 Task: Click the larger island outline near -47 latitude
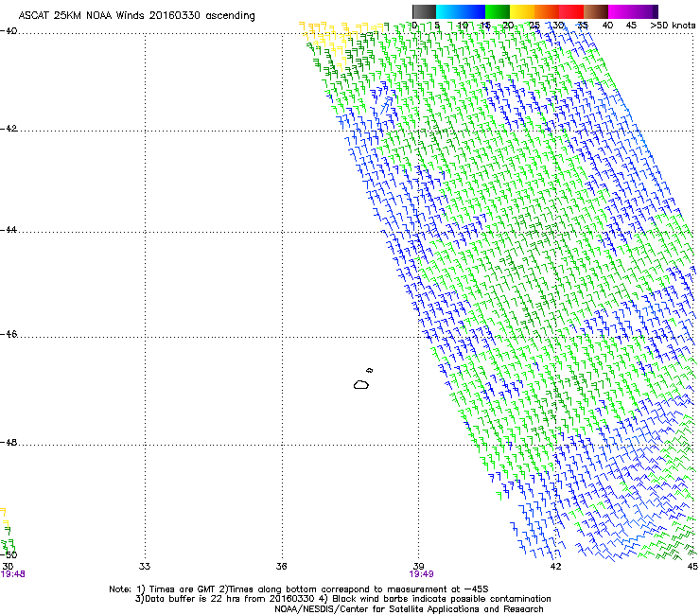(361, 384)
